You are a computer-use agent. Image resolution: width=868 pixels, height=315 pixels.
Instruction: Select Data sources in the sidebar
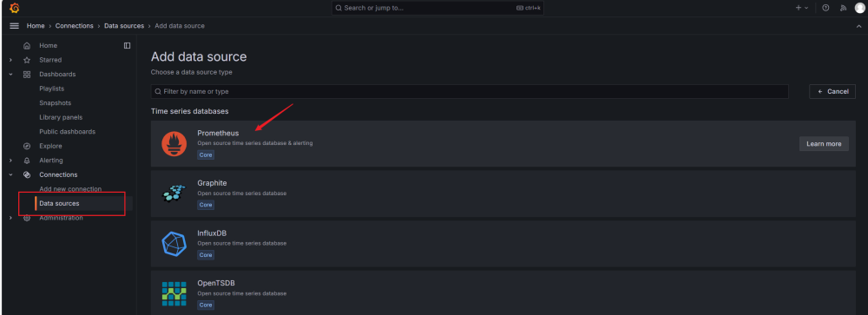tap(59, 204)
